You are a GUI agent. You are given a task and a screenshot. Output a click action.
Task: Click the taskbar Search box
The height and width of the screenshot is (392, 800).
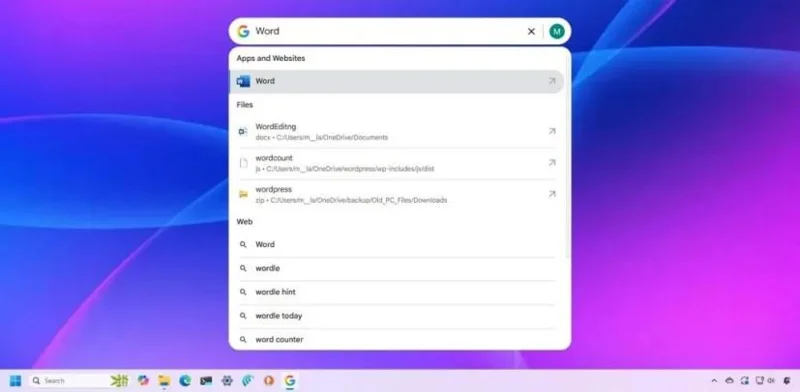point(79,381)
